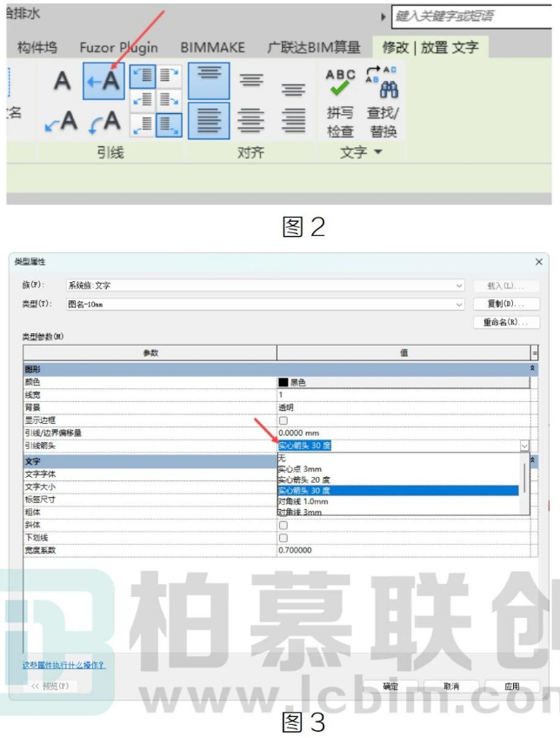Open 这些属性执行什么操作? help link
This screenshot has width=560, height=738.
pos(64,665)
